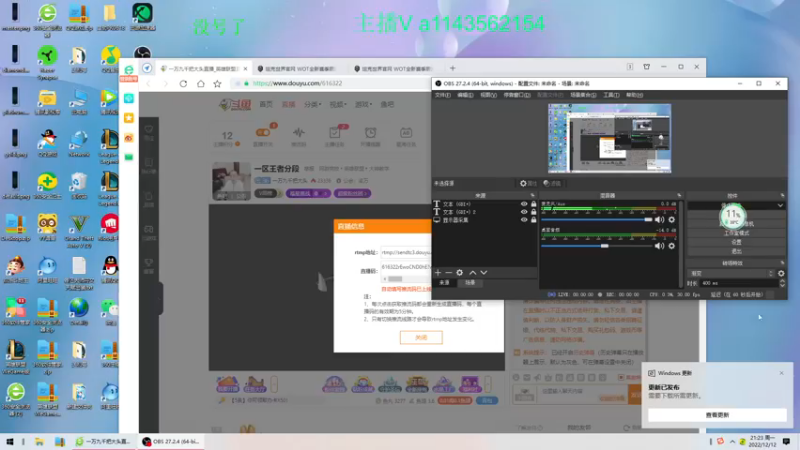The width and height of the screenshot is (800, 450).
Task: Toggle visibility of 文本 (GDI+) 2 source
Action: 524,212
